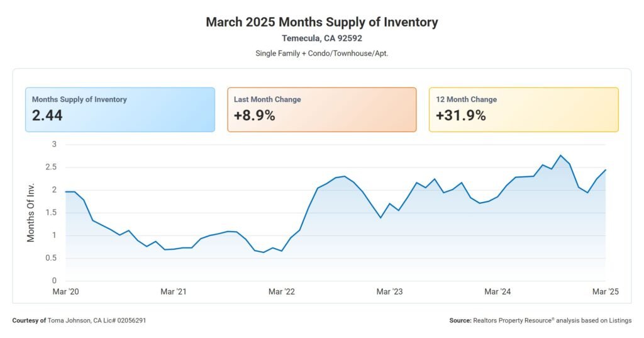Select the Mar '24 x-axis label
Viewport: 644px width, 338px height.
point(497,291)
